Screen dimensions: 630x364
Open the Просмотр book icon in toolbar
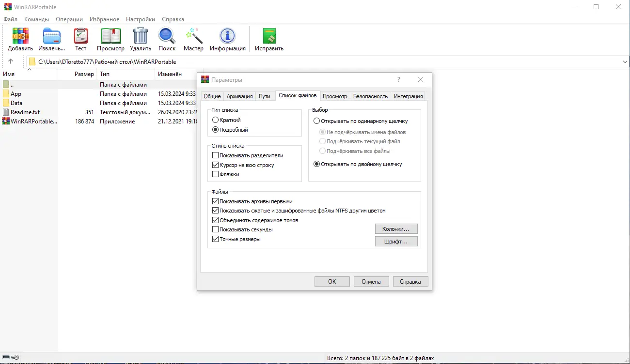click(x=110, y=36)
